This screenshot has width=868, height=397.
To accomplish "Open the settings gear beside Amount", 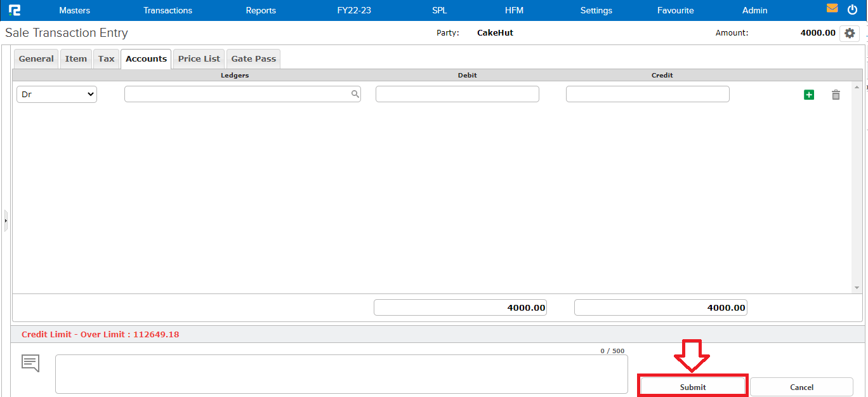I will 850,33.
